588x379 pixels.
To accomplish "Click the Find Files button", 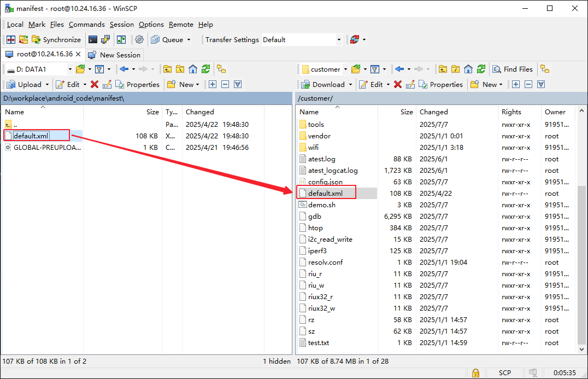I will tap(513, 69).
